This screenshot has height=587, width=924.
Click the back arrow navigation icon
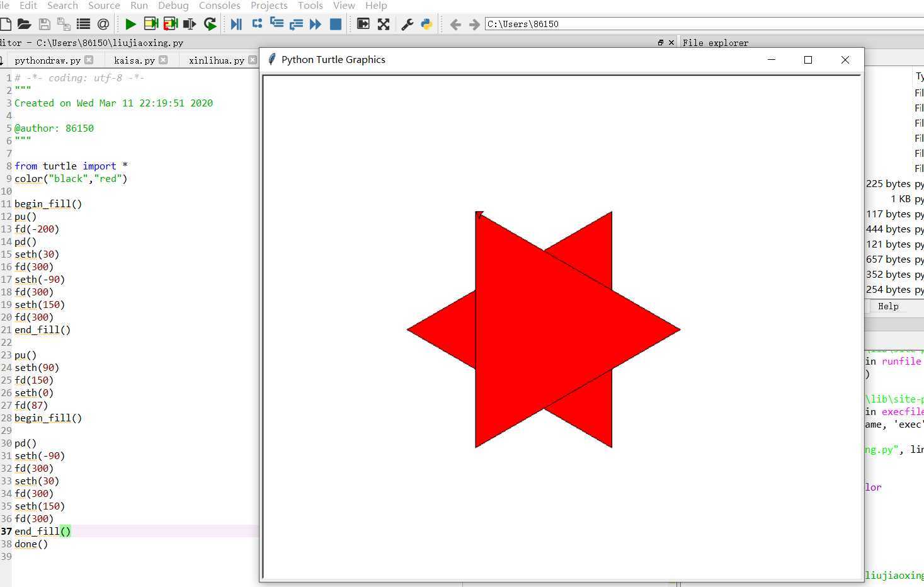click(455, 24)
